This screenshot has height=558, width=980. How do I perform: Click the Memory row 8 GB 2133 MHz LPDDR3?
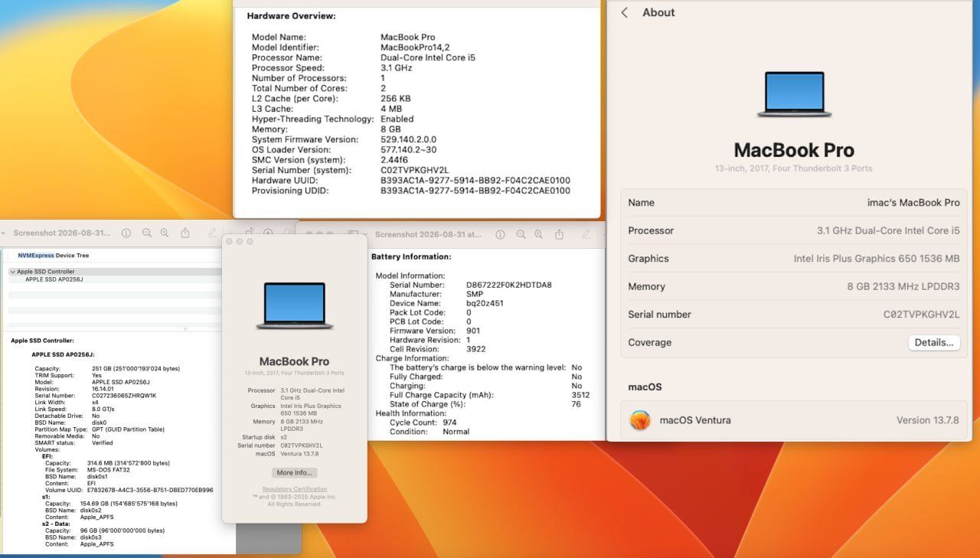[x=794, y=286]
